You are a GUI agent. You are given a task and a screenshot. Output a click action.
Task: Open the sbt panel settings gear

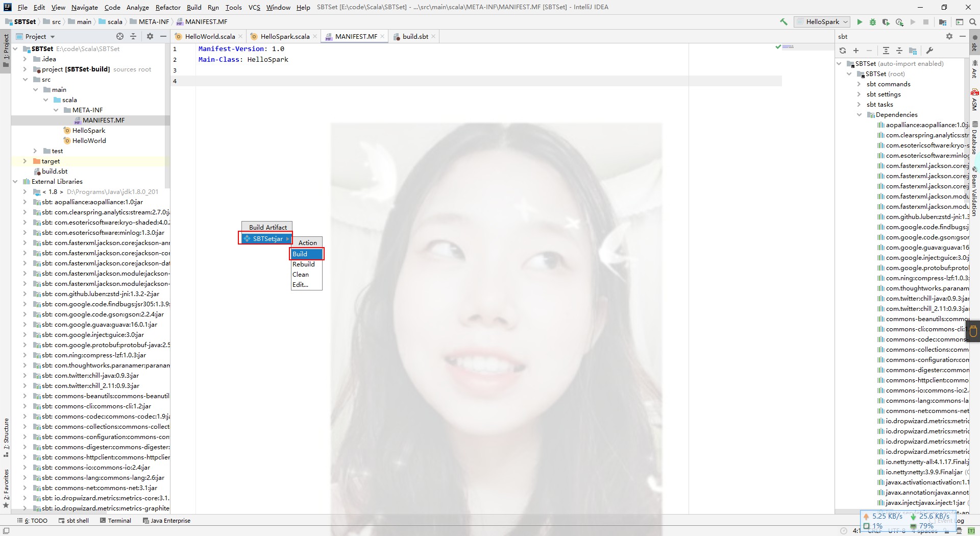[x=949, y=36]
